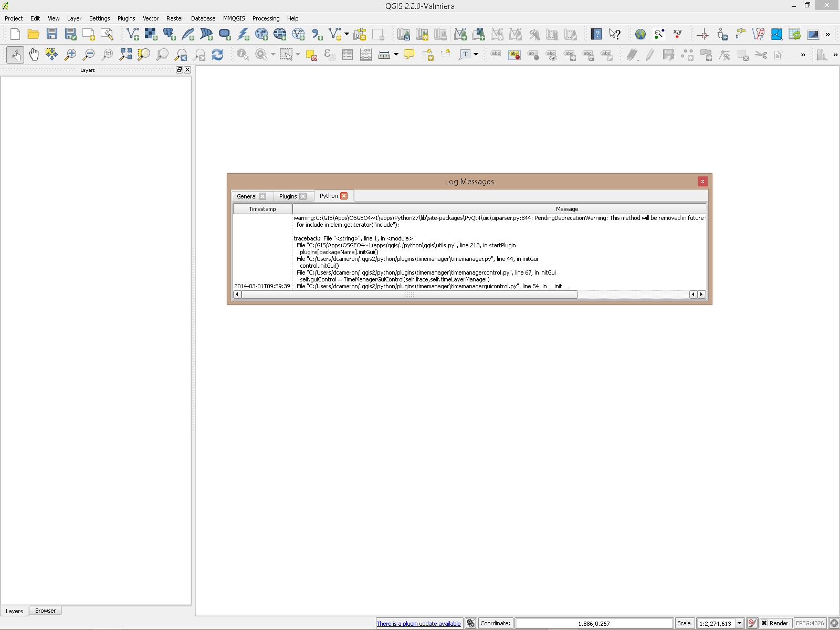Click the Map Tips speech bubble icon
840x630 pixels.
point(409,55)
